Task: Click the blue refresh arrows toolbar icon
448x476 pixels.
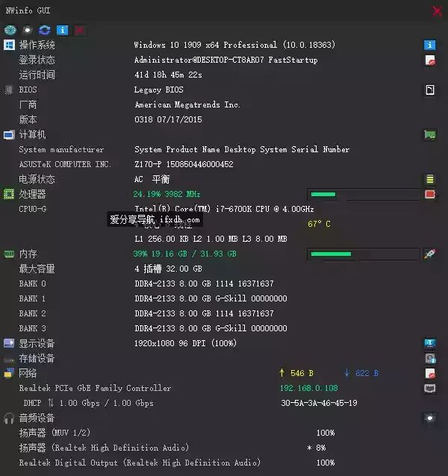Action: tap(44, 30)
